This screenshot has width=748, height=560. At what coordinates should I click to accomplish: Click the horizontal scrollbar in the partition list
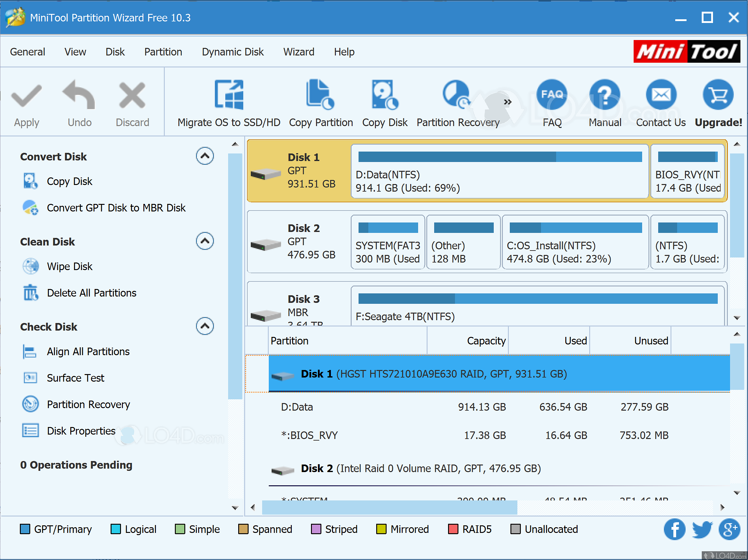389,507
